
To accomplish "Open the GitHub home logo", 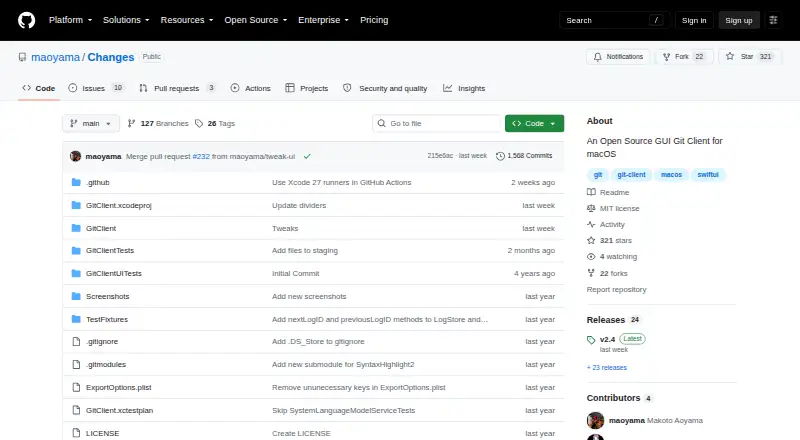I will pyautogui.click(x=27, y=20).
